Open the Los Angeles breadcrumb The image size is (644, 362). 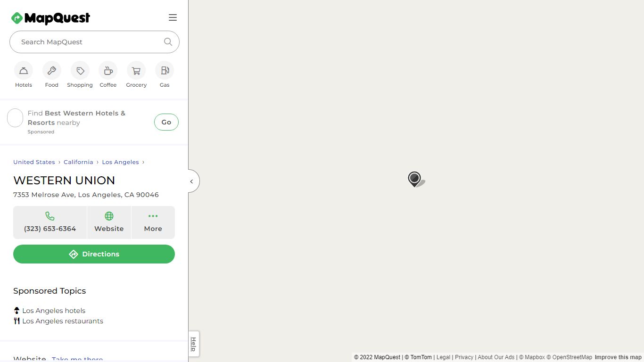click(121, 162)
